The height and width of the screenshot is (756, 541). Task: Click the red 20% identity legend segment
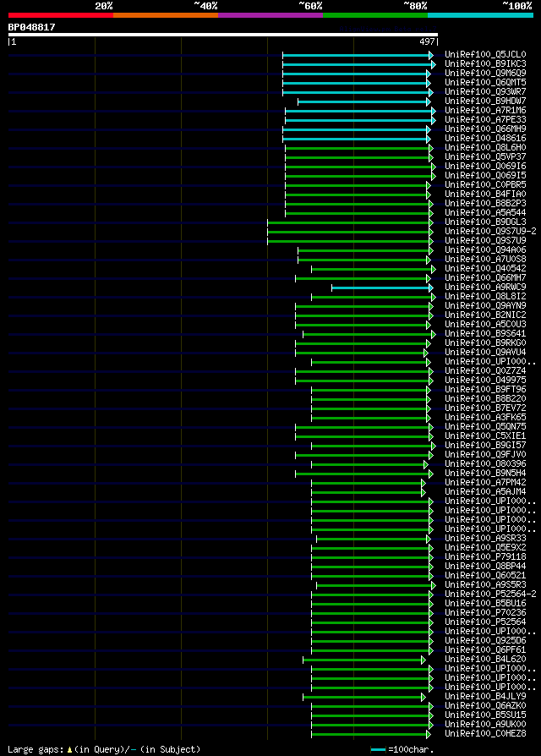click(61, 15)
